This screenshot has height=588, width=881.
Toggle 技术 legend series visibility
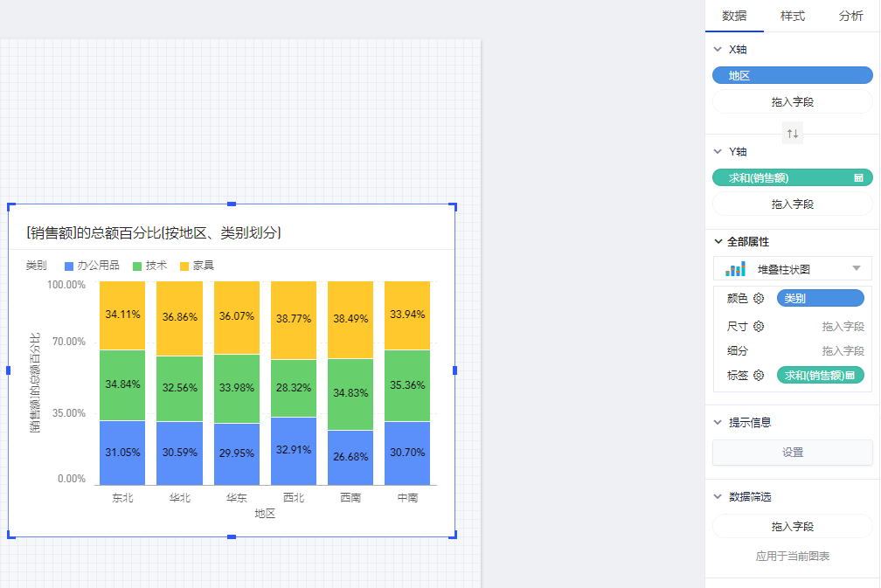[149, 266]
